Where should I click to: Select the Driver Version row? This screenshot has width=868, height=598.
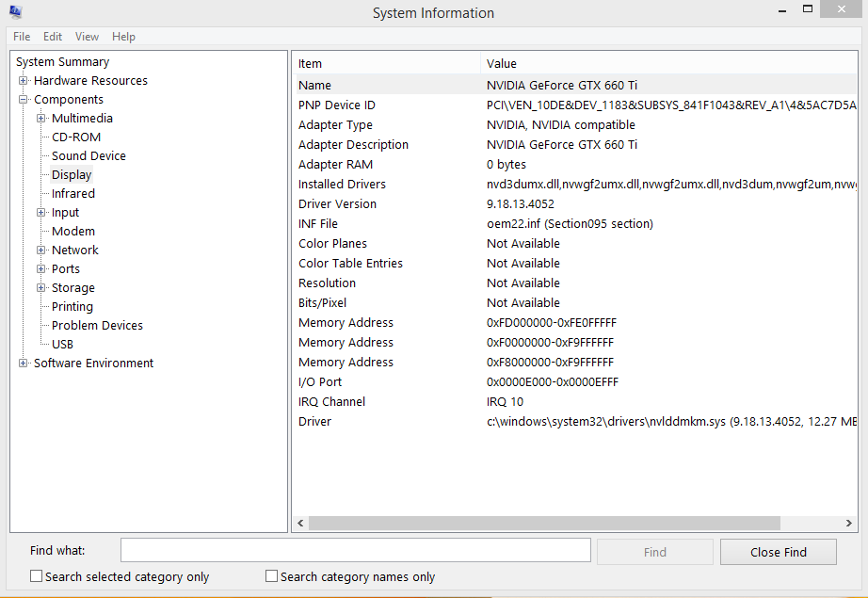pos(575,203)
